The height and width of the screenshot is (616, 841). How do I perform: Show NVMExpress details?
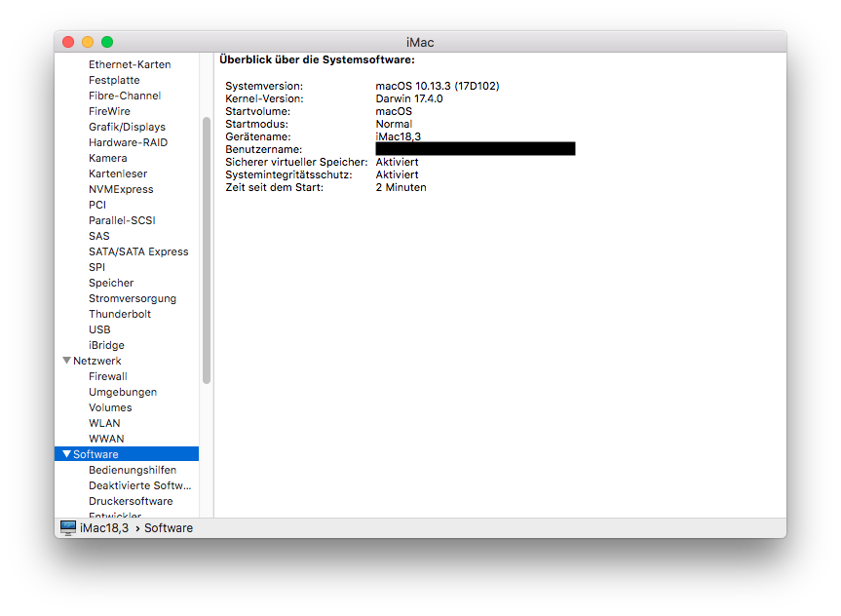click(x=121, y=189)
